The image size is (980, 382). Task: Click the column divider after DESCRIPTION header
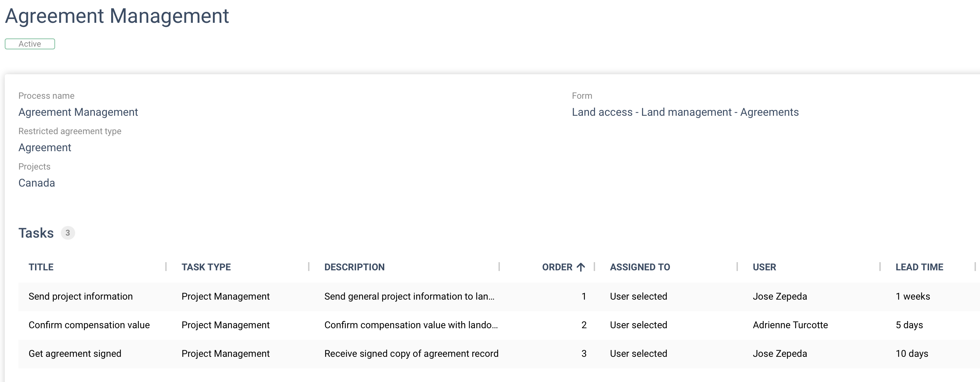coord(499,267)
